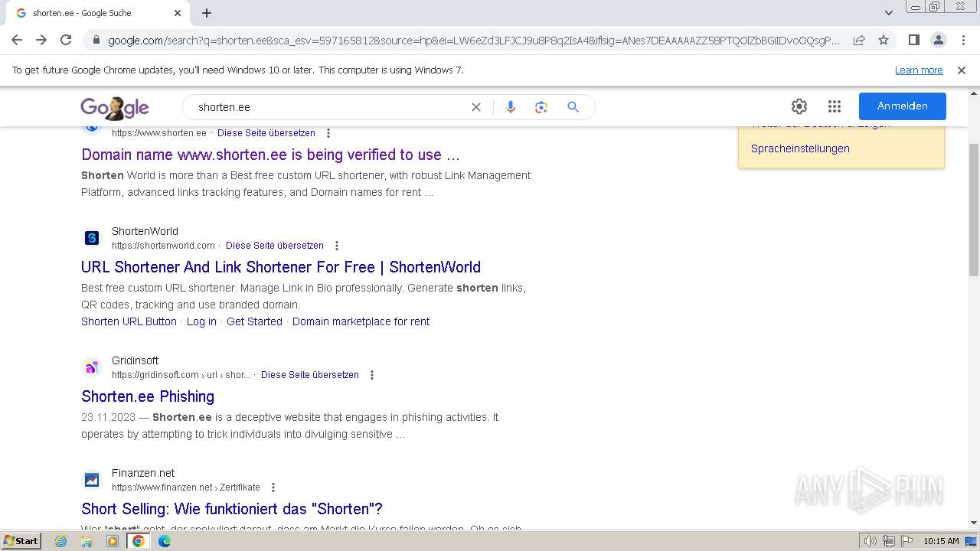Click the address bar URL
Screen dimensions: 980x551
(x=474, y=41)
